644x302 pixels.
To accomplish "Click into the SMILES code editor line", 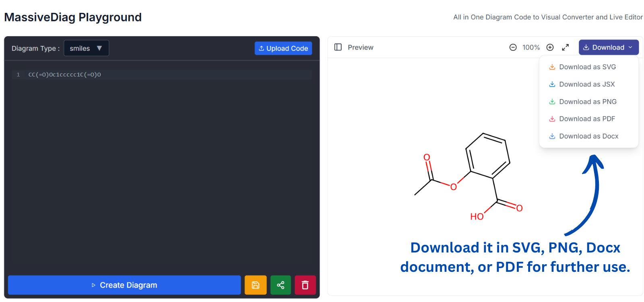I will [161, 75].
